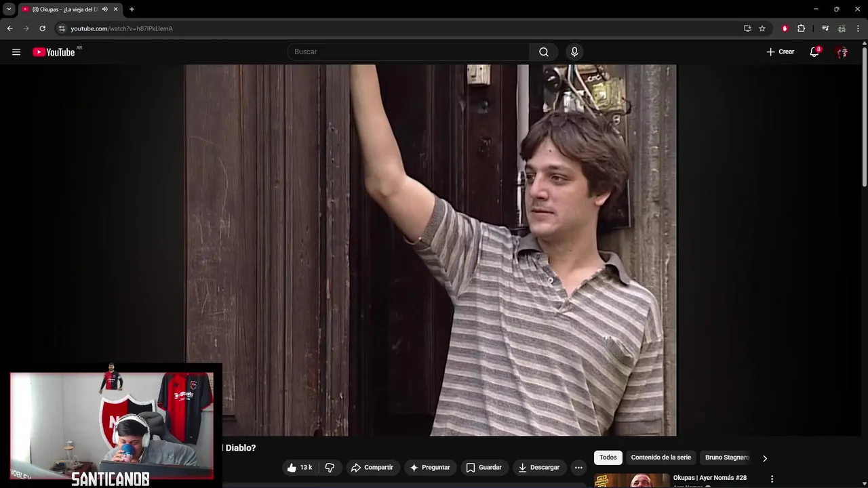Open options menu for Ayer Nomás #28
Screen dimensions: 868x488
(x=772, y=479)
